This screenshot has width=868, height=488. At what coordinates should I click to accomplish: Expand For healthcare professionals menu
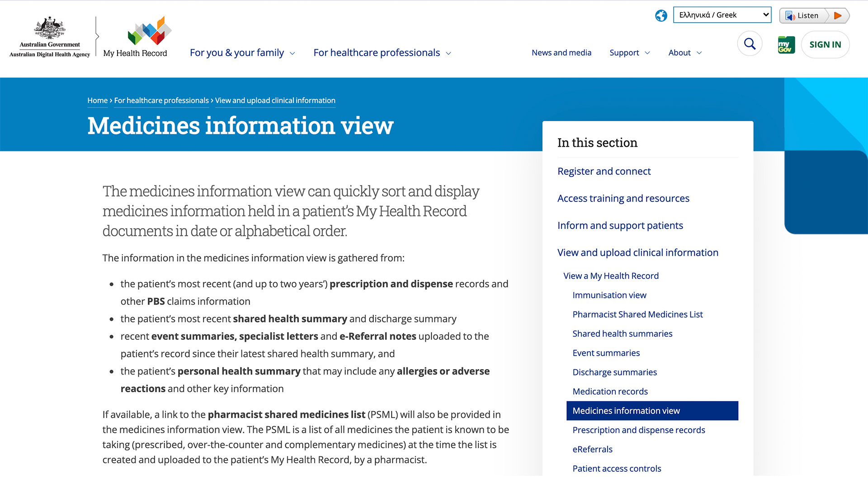(382, 53)
